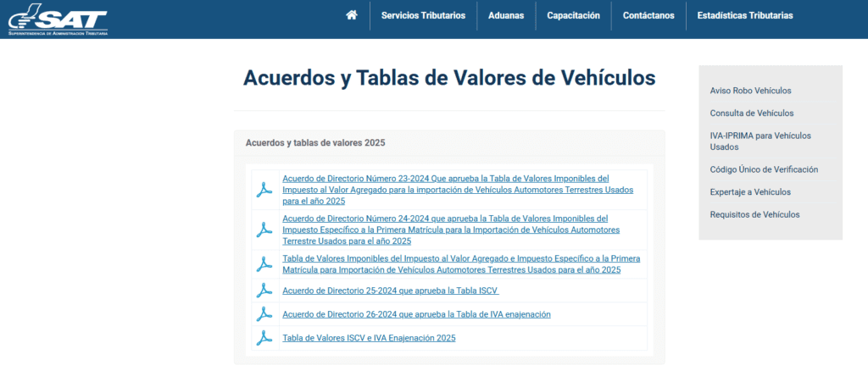Click PDF icon for Acuerdo 25-2024 ISCV
This screenshot has width=868, height=382.
click(264, 291)
